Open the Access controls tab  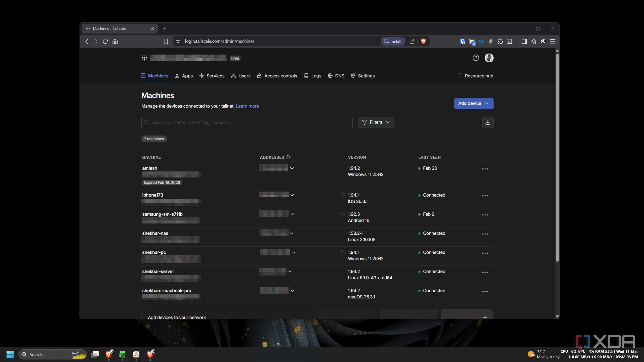click(x=277, y=76)
